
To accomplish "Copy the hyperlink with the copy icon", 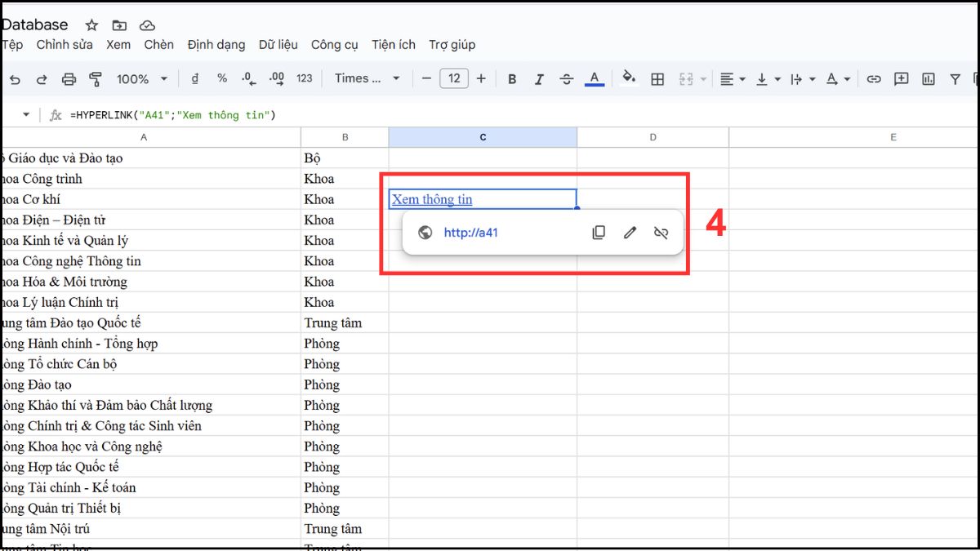I will coord(599,232).
